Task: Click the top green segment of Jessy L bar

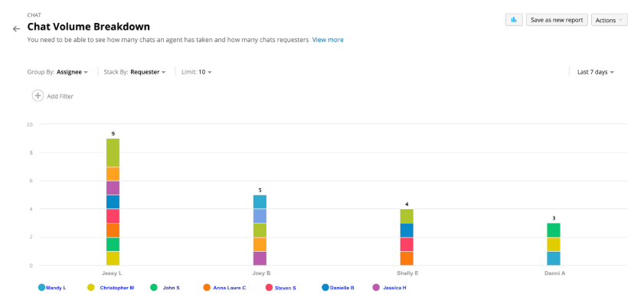Action: coord(113,152)
